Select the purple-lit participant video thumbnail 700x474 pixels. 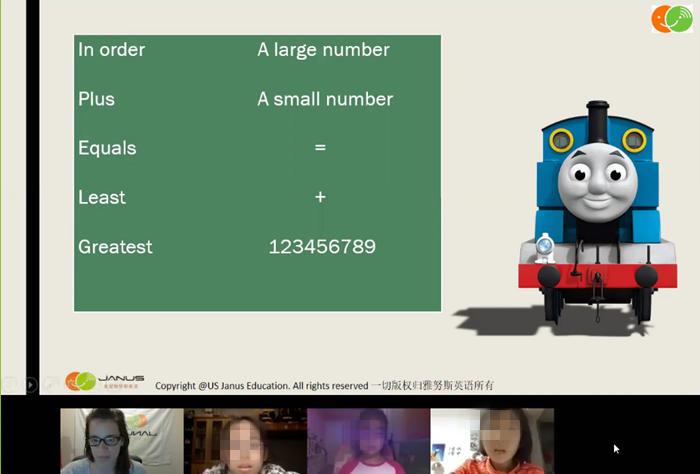(369, 441)
